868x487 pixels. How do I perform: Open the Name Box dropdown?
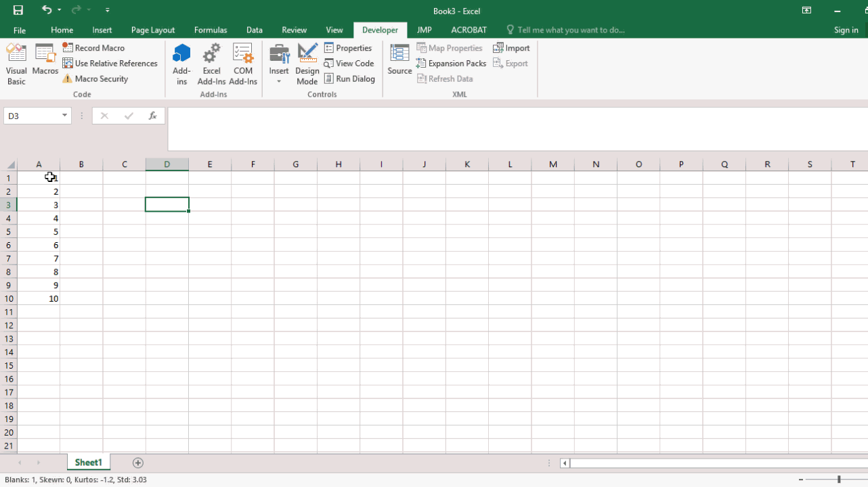(63, 115)
